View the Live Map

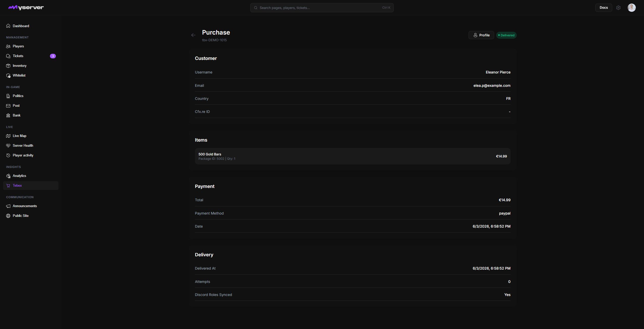tap(31, 136)
